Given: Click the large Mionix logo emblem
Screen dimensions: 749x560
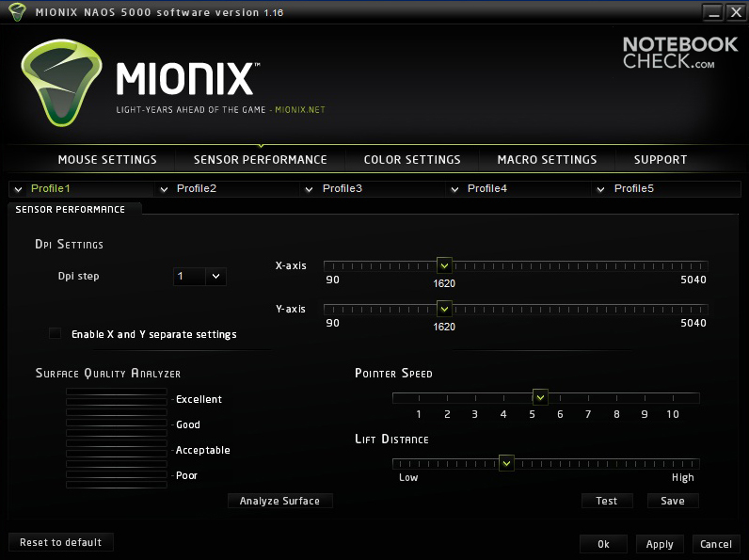Looking at the screenshot, I should (61, 83).
